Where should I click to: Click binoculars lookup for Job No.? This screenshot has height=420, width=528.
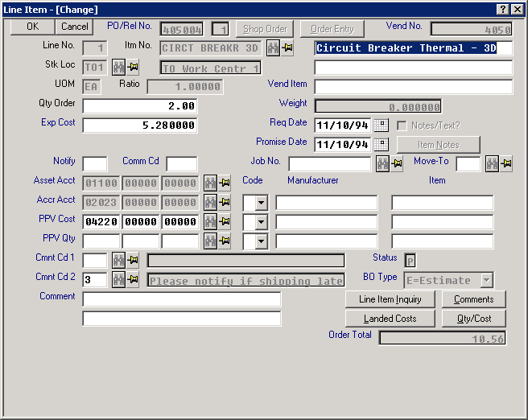382,164
